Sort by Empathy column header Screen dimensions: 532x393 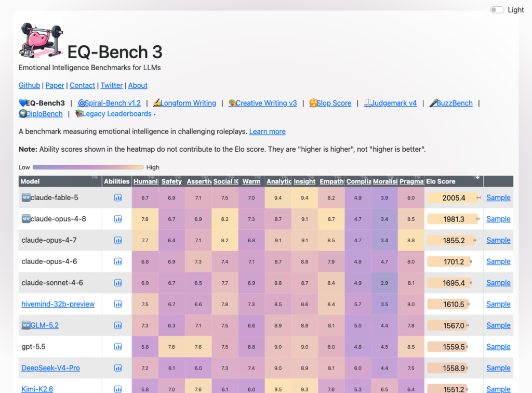point(331,181)
